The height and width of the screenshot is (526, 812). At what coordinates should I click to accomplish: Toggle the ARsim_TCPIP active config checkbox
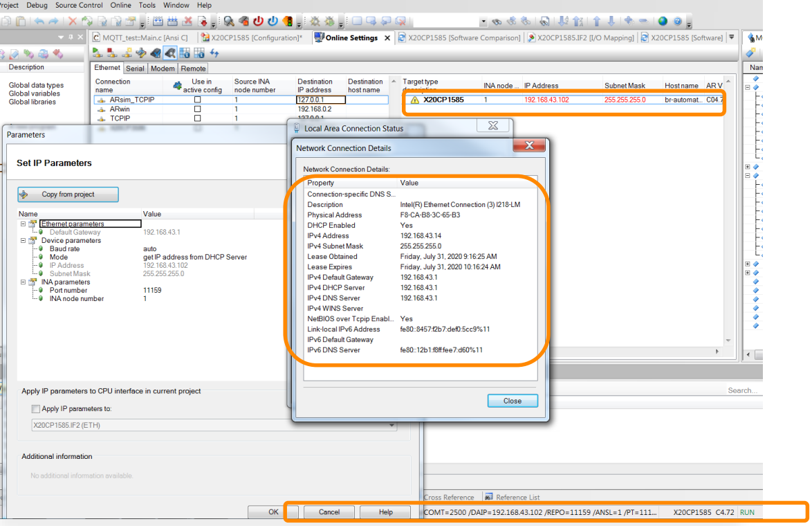[197, 100]
